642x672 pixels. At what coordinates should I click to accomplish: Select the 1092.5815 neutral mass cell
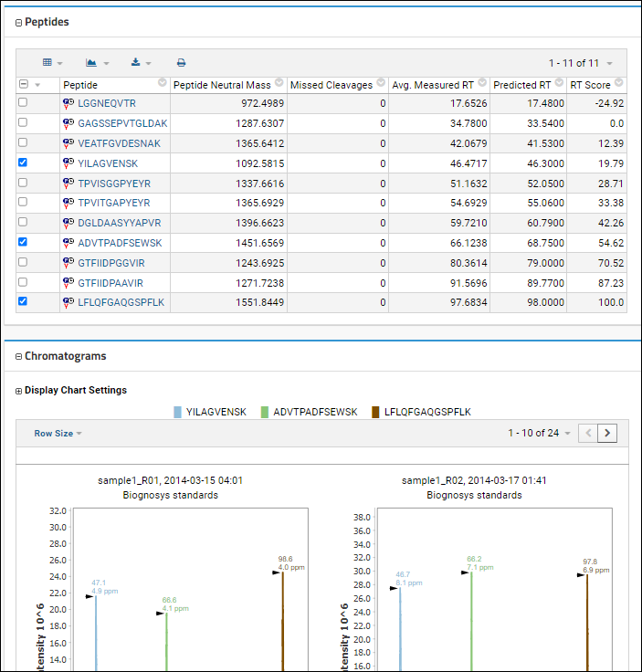pyautogui.click(x=229, y=163)
